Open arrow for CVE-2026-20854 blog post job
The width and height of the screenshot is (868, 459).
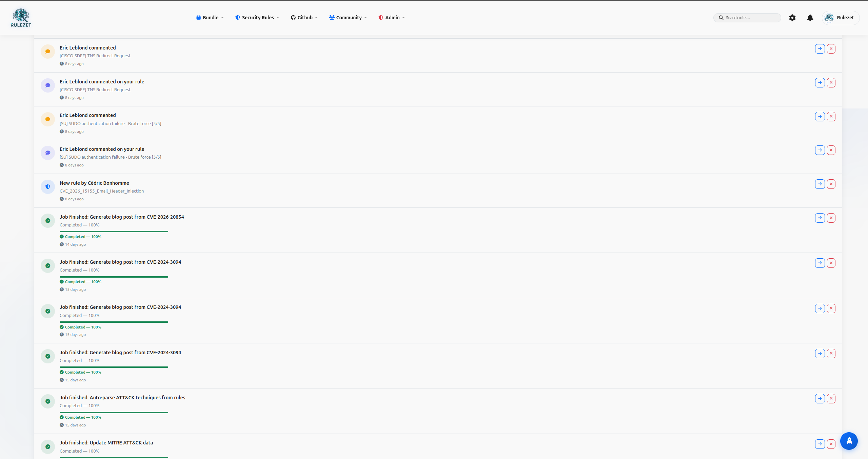[x=820, y=218]
